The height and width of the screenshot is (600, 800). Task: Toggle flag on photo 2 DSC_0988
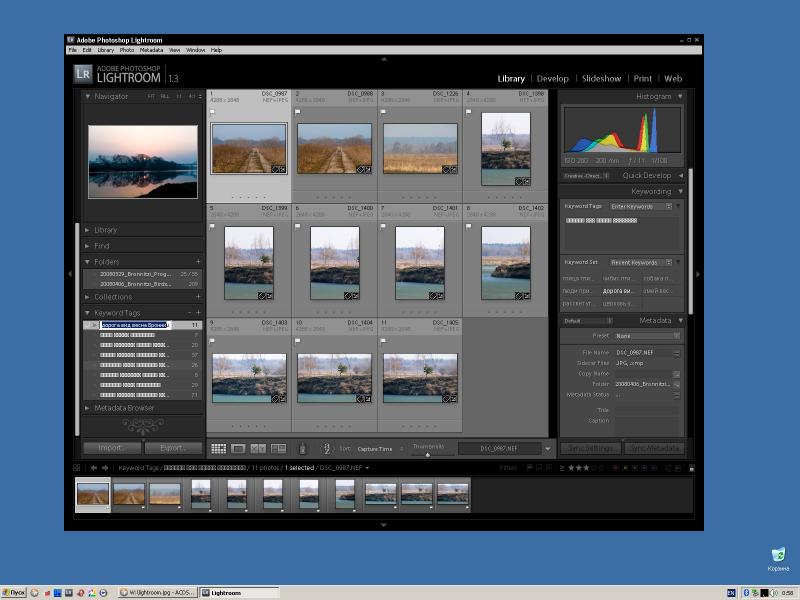298,112
